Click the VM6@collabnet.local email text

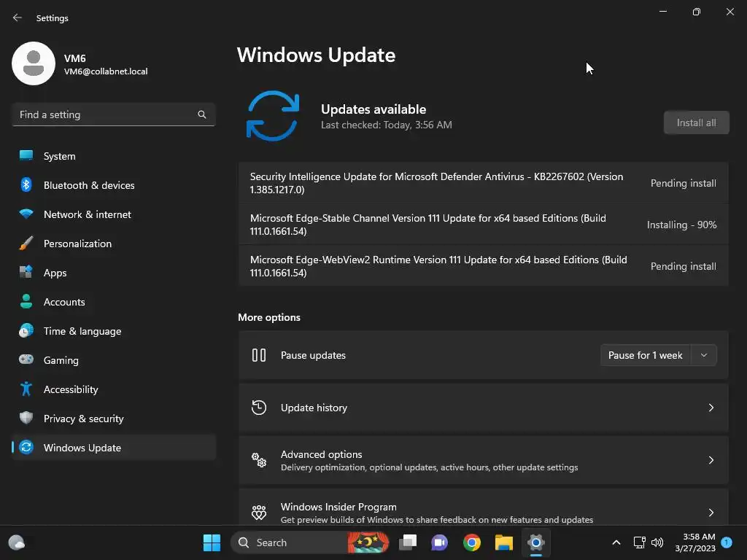click(x=106, y=71)
